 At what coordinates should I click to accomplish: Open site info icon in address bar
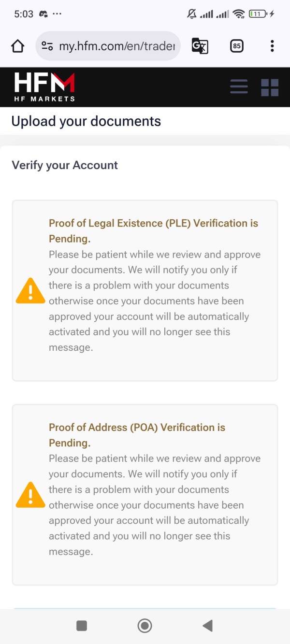47,46
